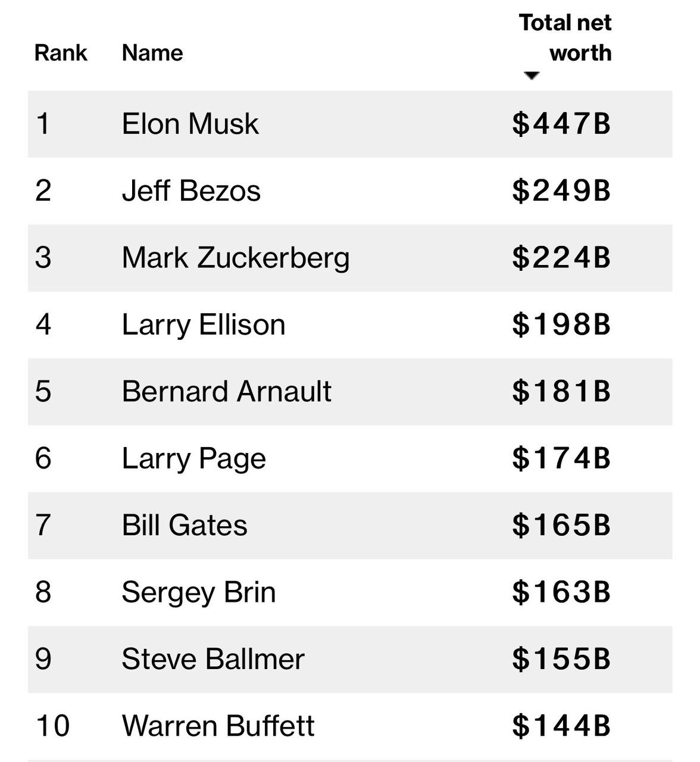The image size is (700, 762).
Task: Click rank number 5 in the table
Action: [x=43, y=392]
